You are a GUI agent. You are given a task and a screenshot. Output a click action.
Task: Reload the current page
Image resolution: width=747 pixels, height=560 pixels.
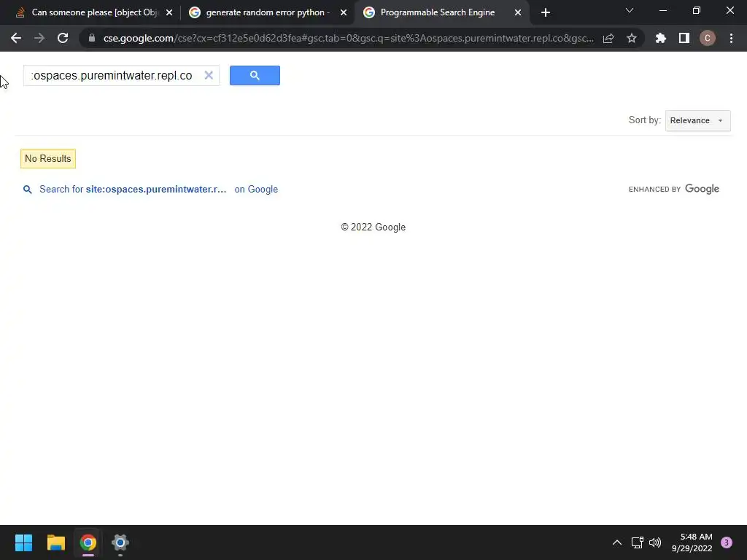(x=63, y=38)
